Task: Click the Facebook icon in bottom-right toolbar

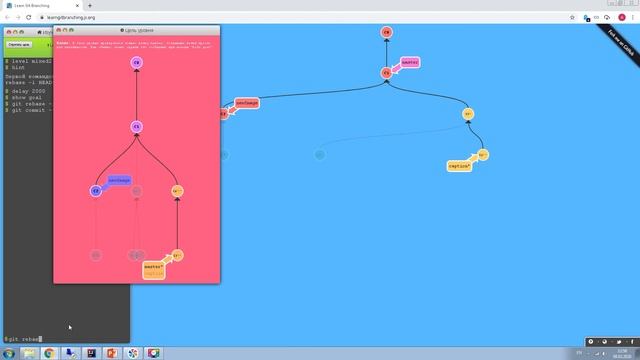Action: pyautogui.click(x=632, y=342)
